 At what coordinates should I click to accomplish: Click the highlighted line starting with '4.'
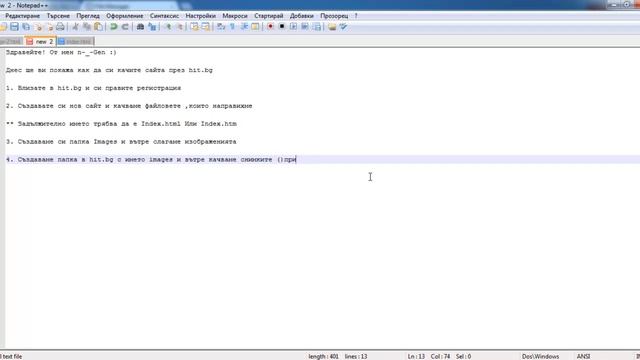322,160
